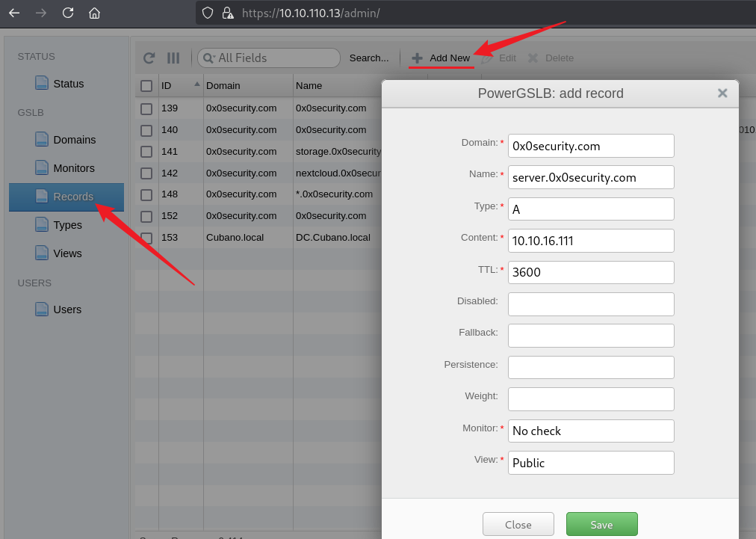756x539 pixels.
Task: Select the checkbox for record 153
Action: (x=146, y=238)
